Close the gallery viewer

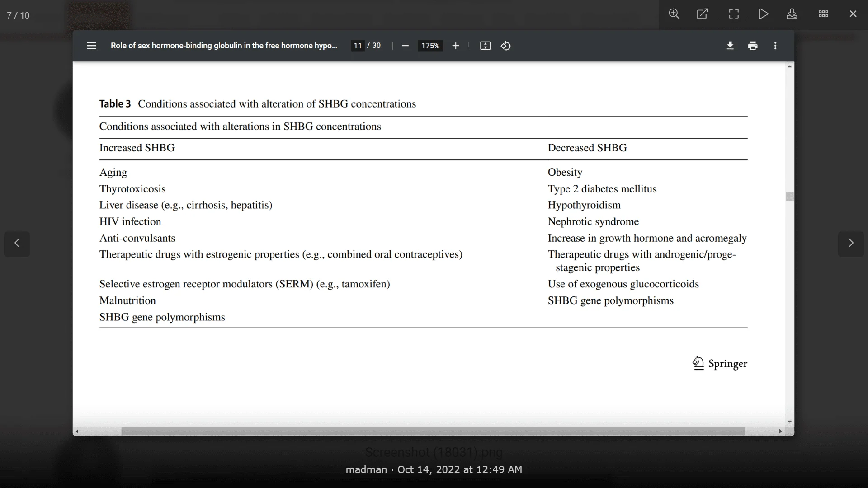(x=853, y=14)
